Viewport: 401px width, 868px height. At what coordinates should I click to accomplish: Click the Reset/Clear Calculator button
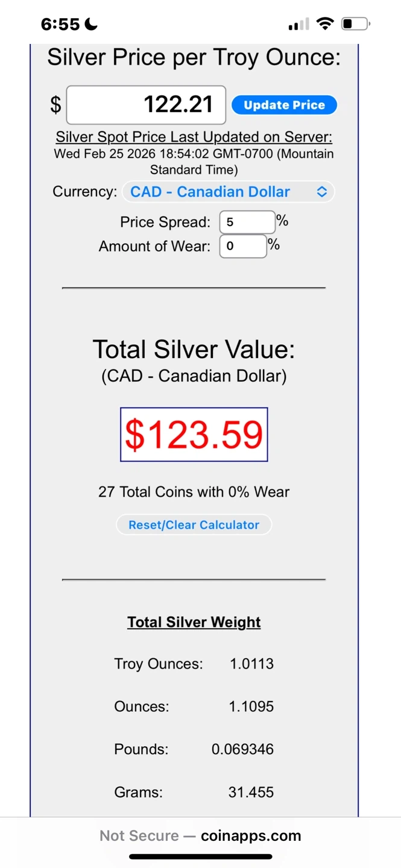point(194,524)
